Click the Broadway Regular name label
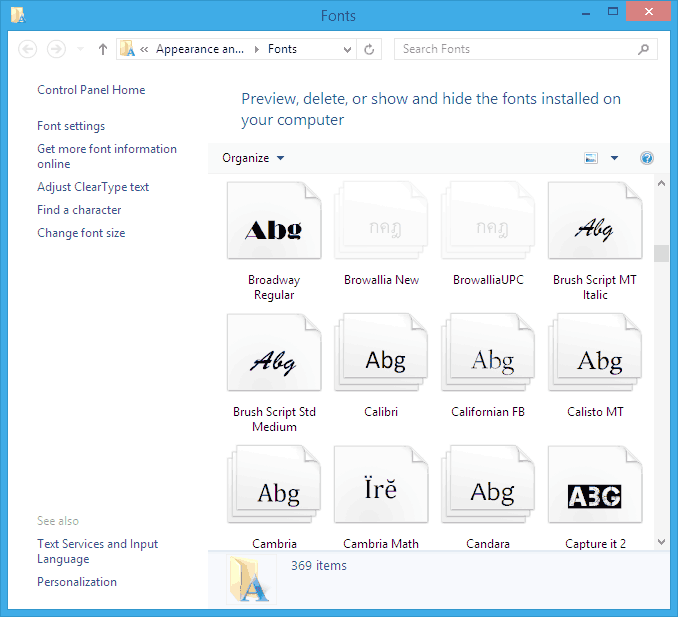Screen dimensions: 678x617 coord(274,288)
